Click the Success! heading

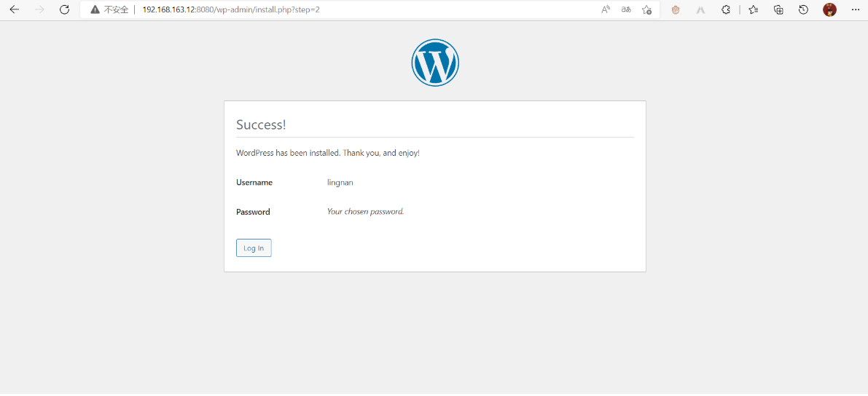pos(261,124)
